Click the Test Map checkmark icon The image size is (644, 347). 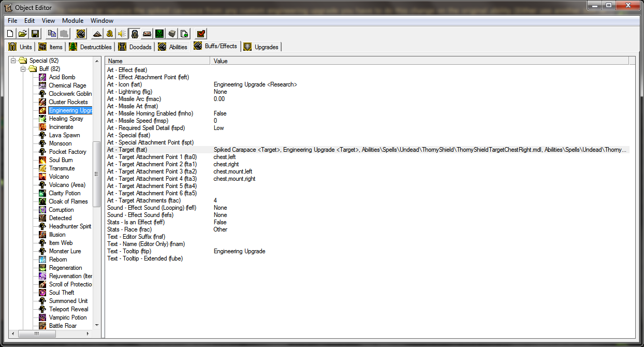(x=201, y=34)
